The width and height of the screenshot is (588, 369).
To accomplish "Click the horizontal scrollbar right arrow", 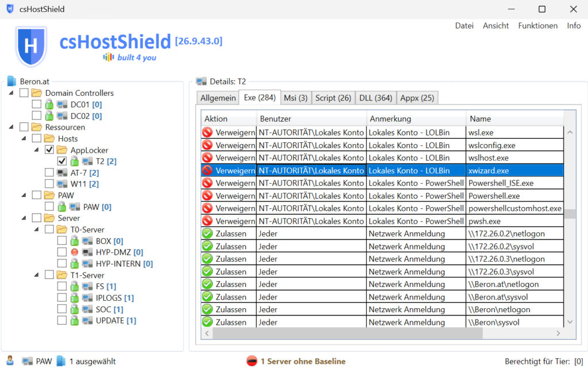I will 558,333.
